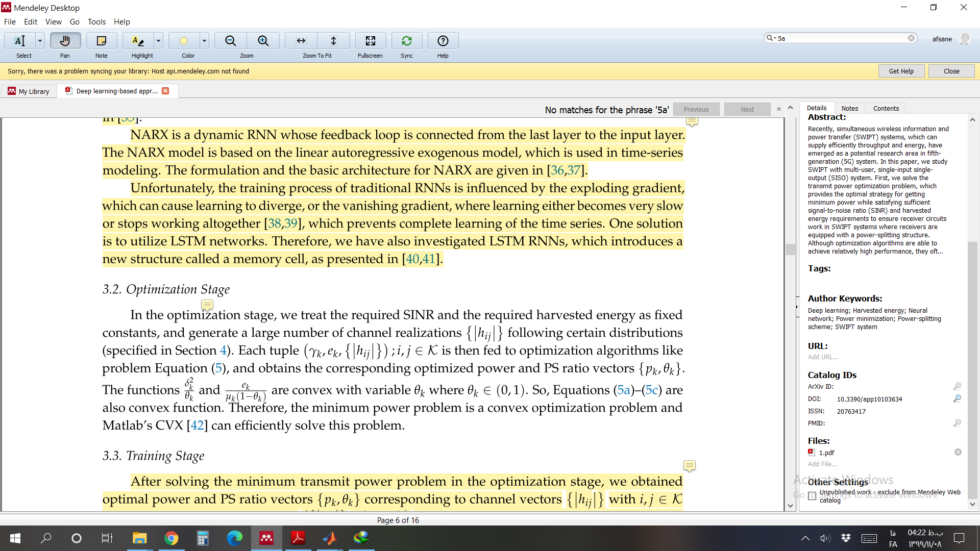Open sticky note beside Optimization Stage
Screen dimensions: 980x551
pyautogui.click(x=207, y=305)
